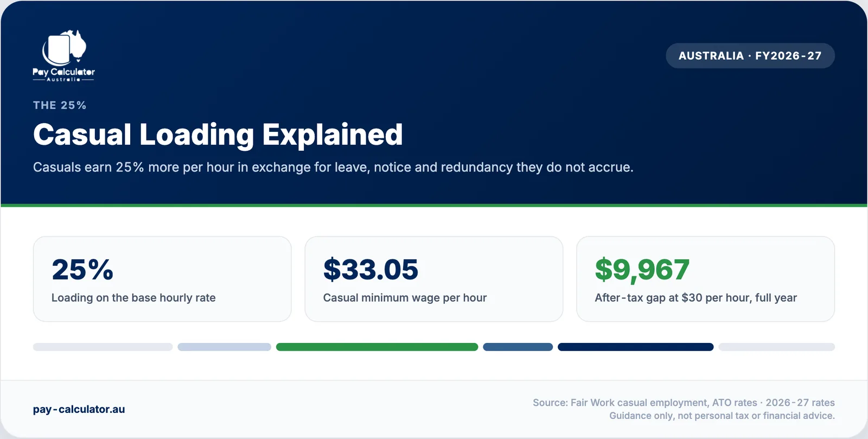
Task: Click the subtitle about casuals earning 25% more
Action: pyautogui.click(x=333, y=167)
